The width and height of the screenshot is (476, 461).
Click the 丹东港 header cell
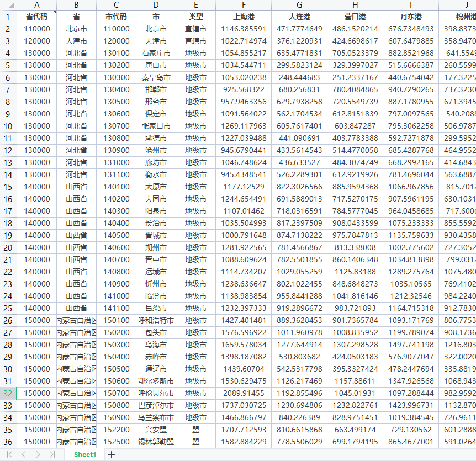(x=411, y=17)
